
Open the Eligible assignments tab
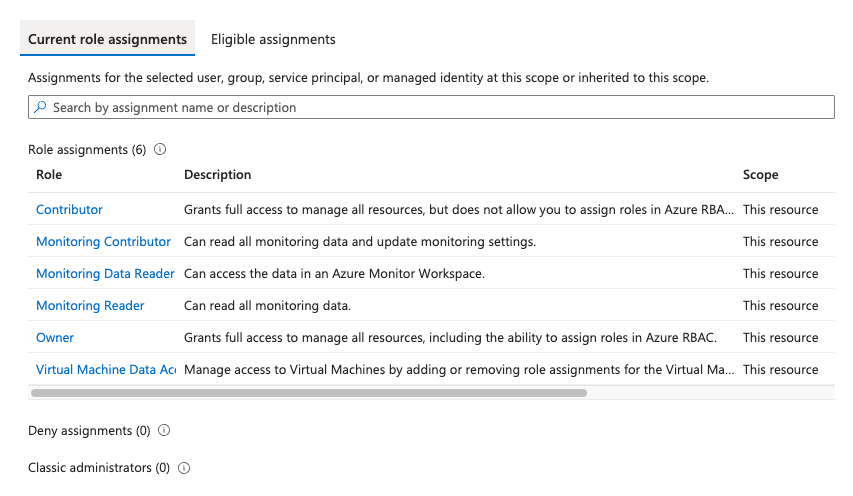[x=273, y=40]
